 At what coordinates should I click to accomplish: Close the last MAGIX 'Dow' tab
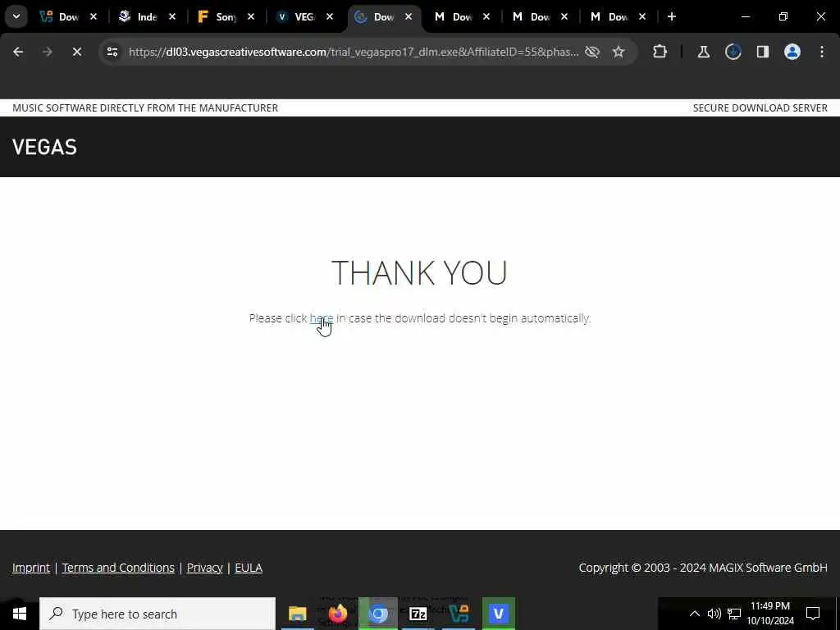(642, 17)
